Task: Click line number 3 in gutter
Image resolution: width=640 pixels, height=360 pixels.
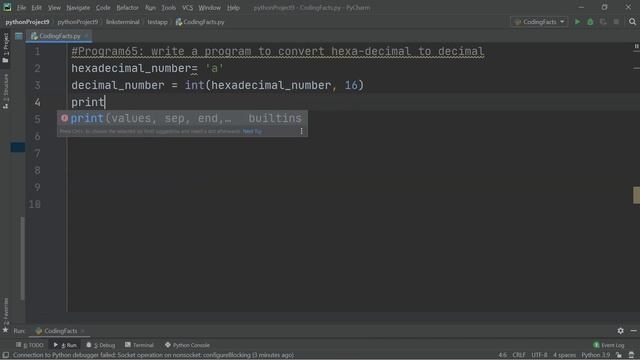Action: click(37, 85)
